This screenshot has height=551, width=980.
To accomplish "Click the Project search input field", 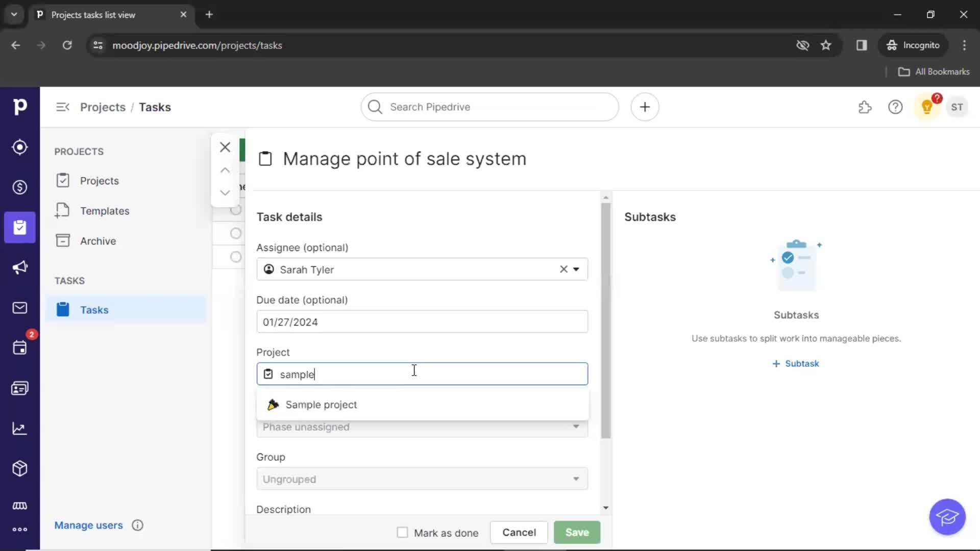I will [x=422, y=374].
